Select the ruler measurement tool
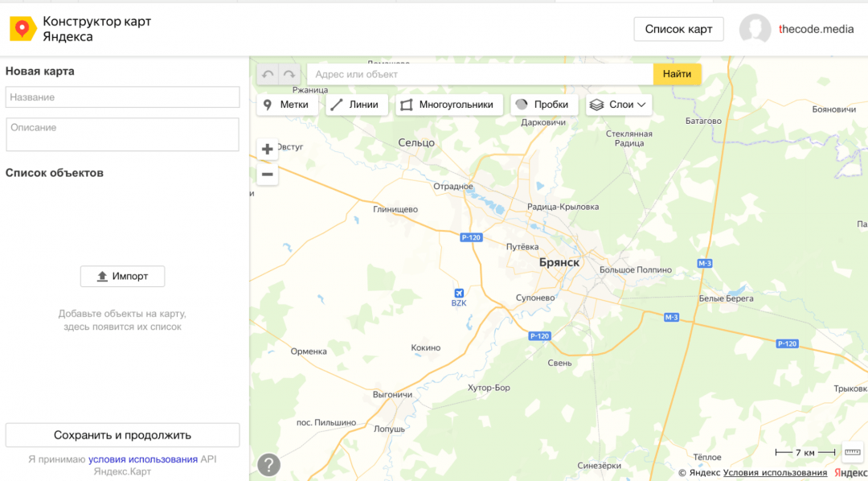This screenshot has height=481, width=868. click(853, 452)
